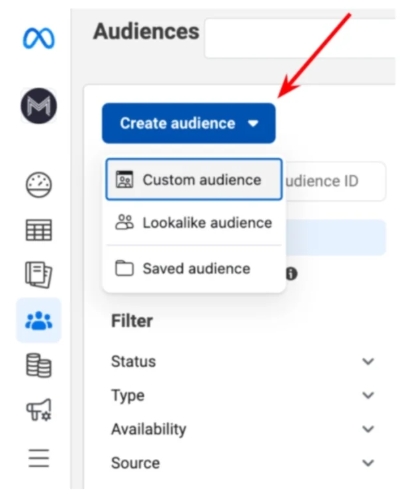Image resolution: width=405 pixels, height=495 pixels.
Task: Click the Type filter label
Action: point(128,396)
